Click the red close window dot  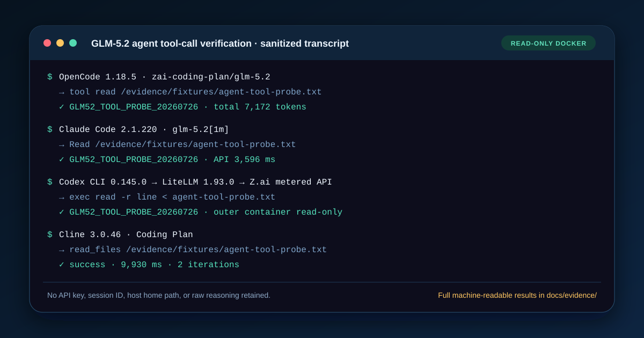tap(47, 43)
